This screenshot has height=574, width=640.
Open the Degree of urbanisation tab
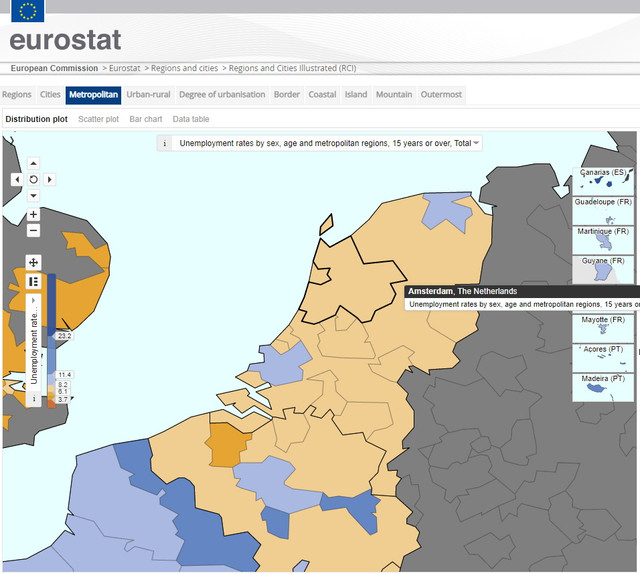(222, 95)
